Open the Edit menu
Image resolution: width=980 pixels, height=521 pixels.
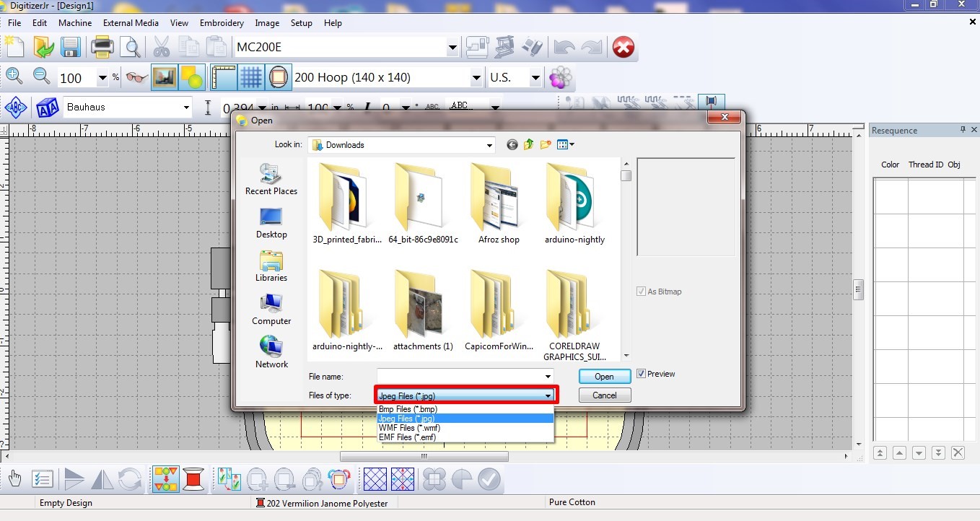[x=40, y=23]
